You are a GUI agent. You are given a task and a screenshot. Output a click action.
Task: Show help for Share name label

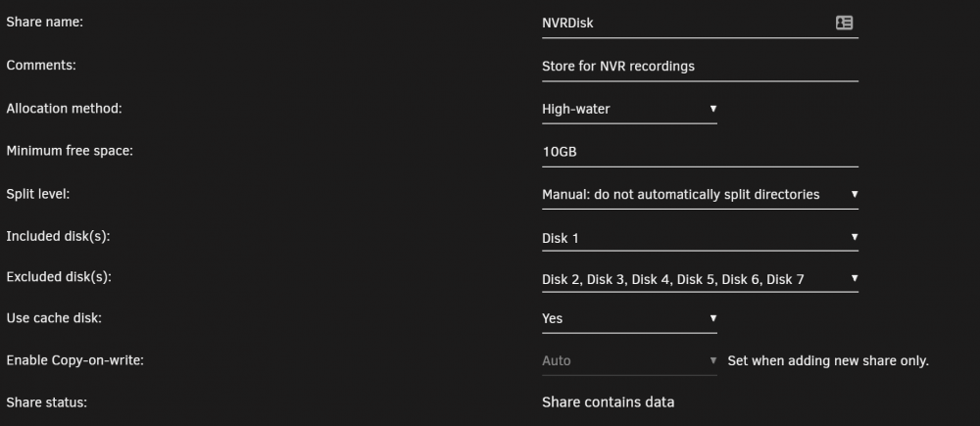44,23
